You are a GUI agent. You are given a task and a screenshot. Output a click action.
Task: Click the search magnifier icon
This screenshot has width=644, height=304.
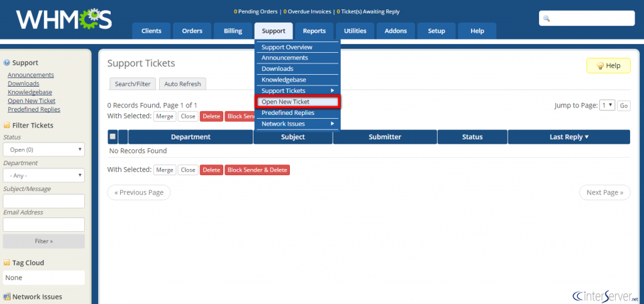coord(547,18)
